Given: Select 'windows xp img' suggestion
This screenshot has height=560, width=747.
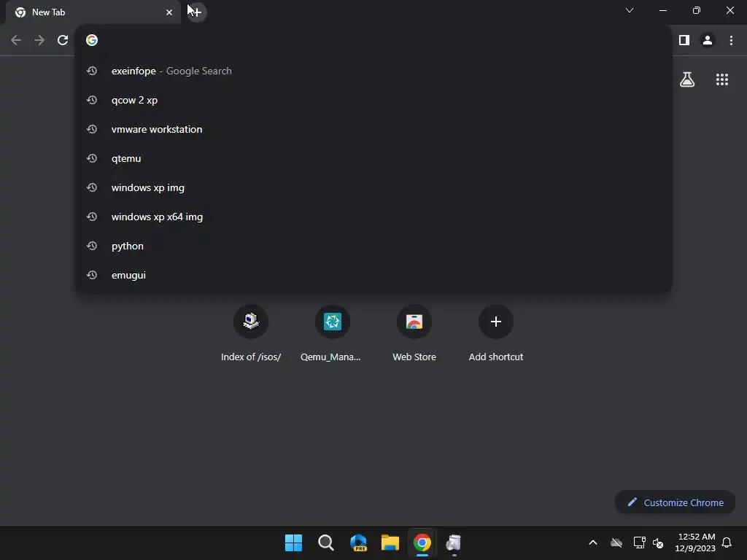Looking at the screenshot, I should point(373,187).
